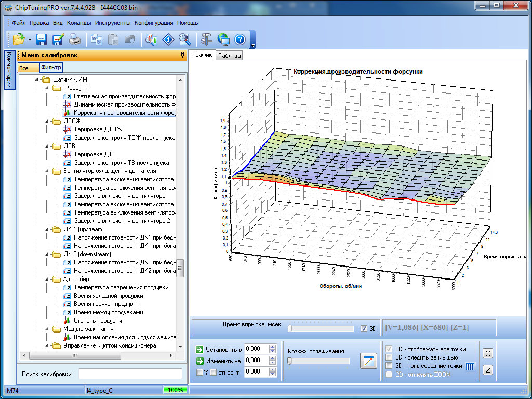The width and height of the screenshot is (532, 399).
Task: Open the Инструменты menu
Action: (113, 23)
